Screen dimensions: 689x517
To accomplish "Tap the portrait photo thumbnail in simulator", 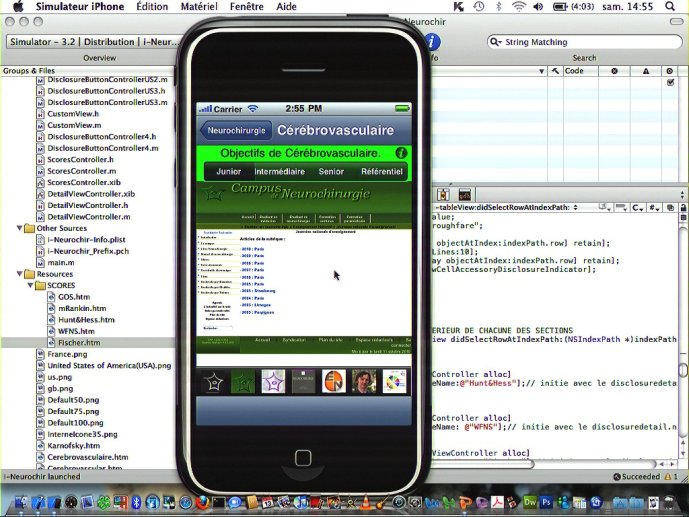I will (364, 381).
